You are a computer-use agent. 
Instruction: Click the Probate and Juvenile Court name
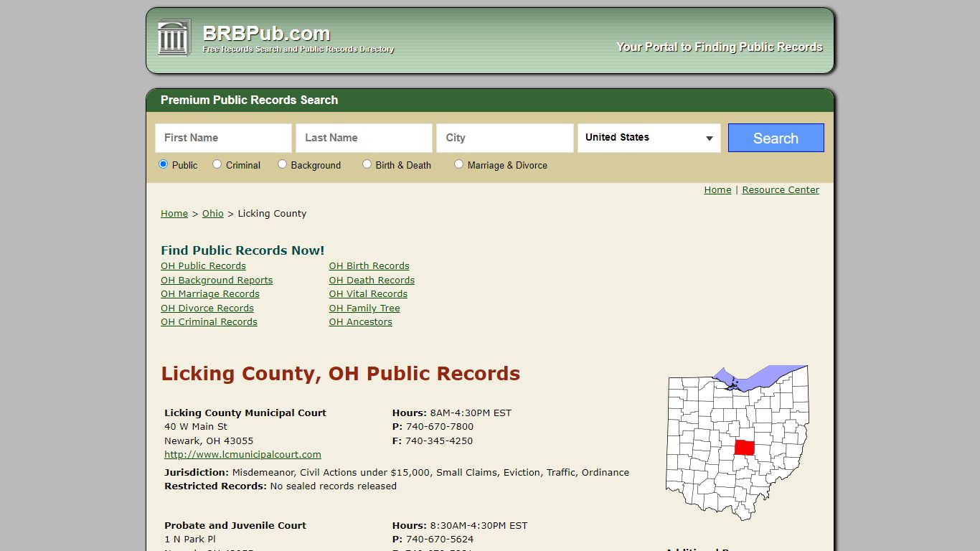click(x=235, y=526)
